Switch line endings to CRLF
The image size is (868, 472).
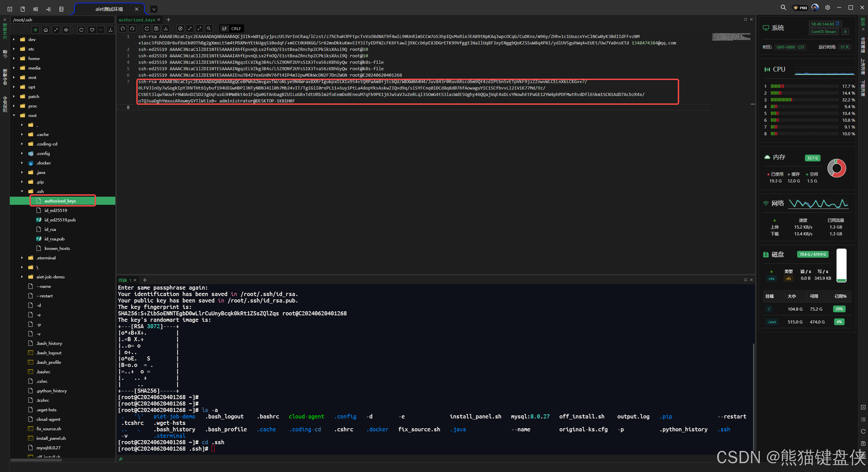point(236,28)
